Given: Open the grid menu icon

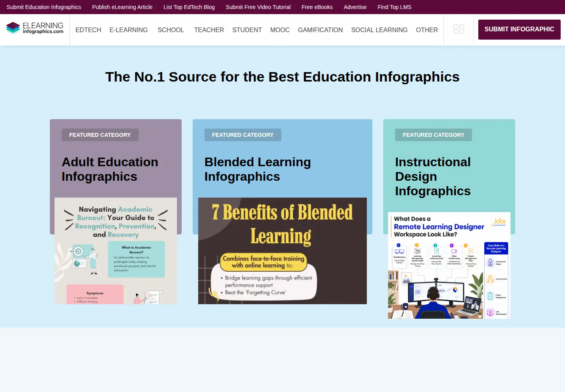Looking at the screenshot, I should (459, 29).
